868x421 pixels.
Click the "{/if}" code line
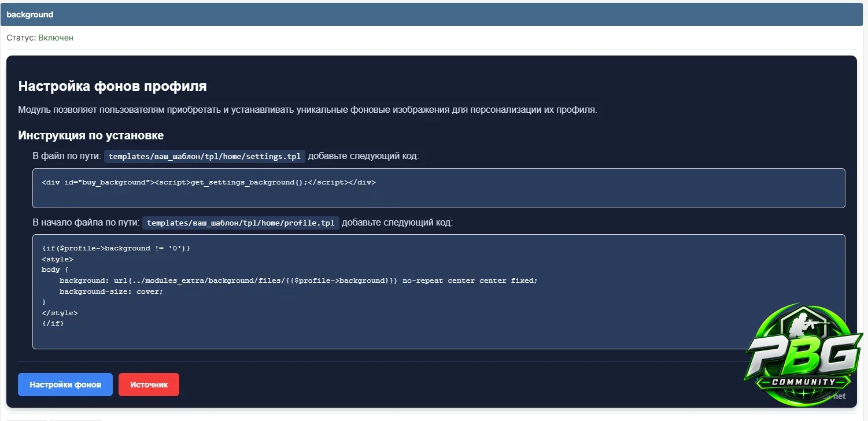click(x=53, y=323)
